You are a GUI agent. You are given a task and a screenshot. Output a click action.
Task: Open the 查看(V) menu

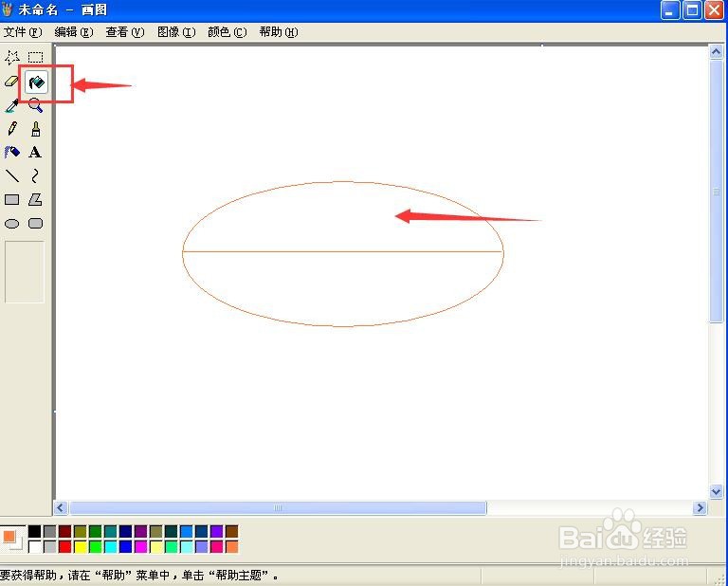click(x=125, y=32)
